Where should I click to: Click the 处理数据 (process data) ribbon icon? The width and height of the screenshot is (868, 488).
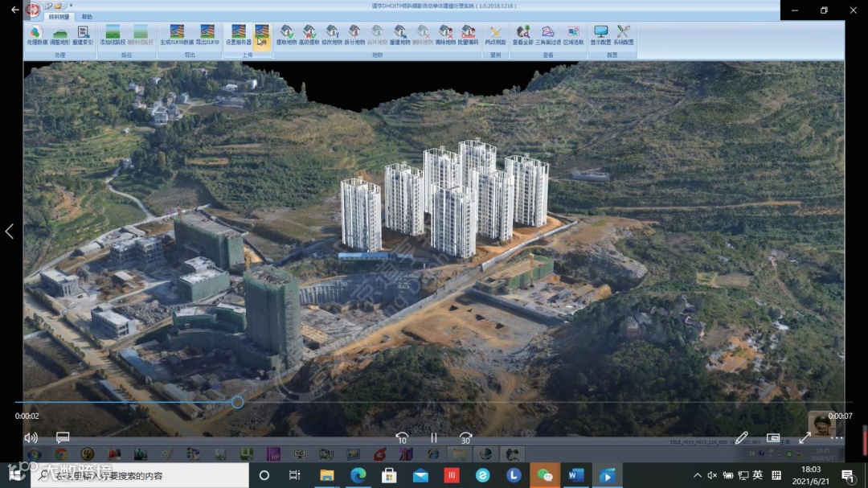point(37,35)
